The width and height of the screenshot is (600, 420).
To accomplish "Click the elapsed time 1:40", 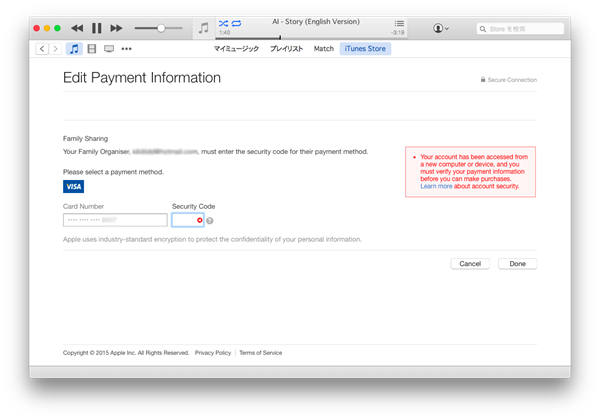I will click(225, 33).
